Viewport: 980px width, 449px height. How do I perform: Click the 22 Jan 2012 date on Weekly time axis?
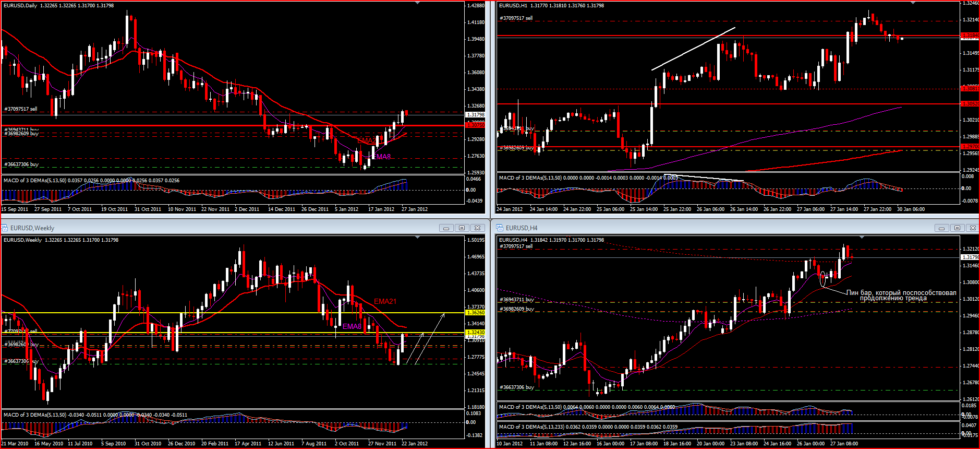pyautogui.click(x=415, y=444)
